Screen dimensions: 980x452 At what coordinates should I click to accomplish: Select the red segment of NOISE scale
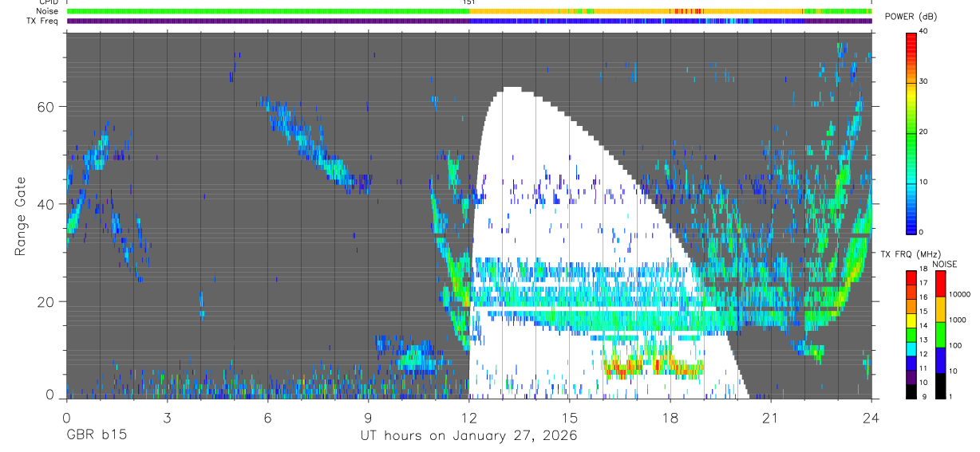point(941,284)
